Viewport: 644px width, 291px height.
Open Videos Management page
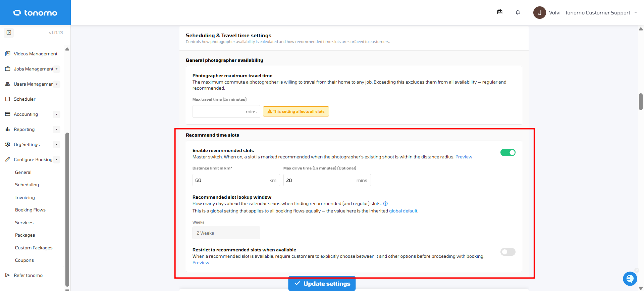[x=36, y=54]
